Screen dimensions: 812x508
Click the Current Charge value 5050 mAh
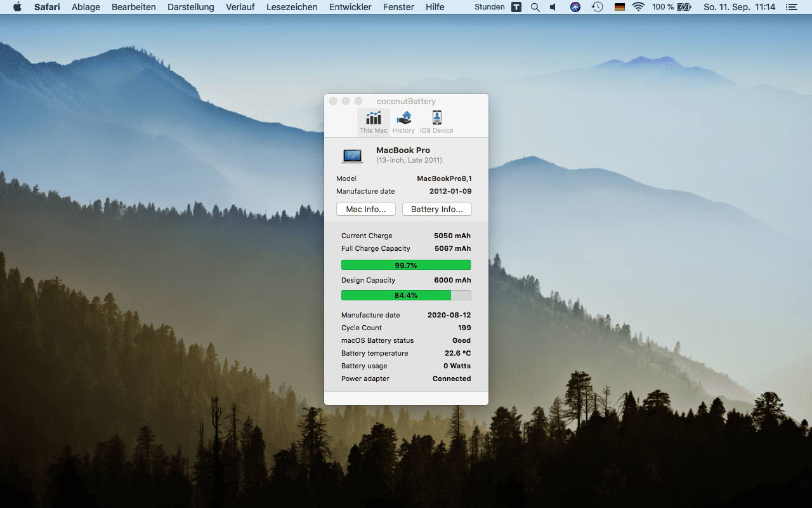pyautogui.click(x=452, y=236)
